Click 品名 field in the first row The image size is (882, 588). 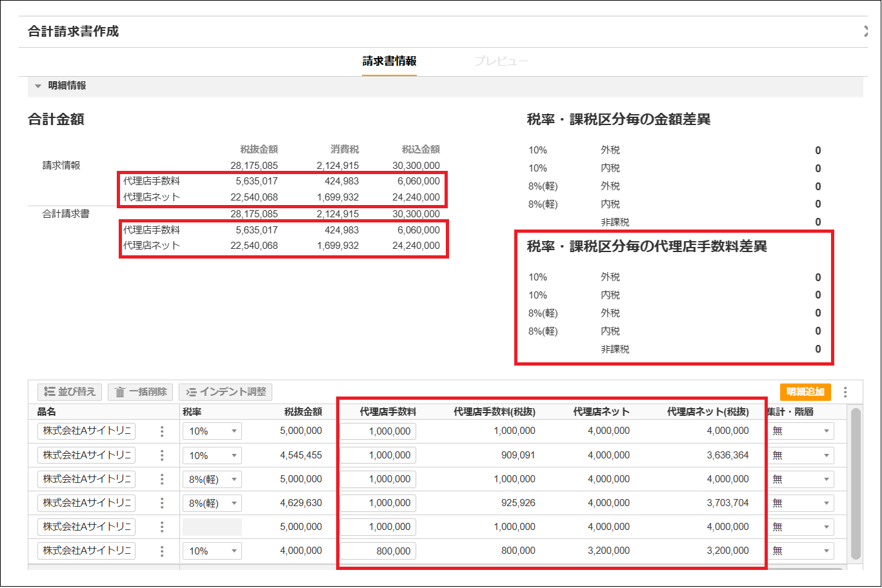click(x=86, y=431)
